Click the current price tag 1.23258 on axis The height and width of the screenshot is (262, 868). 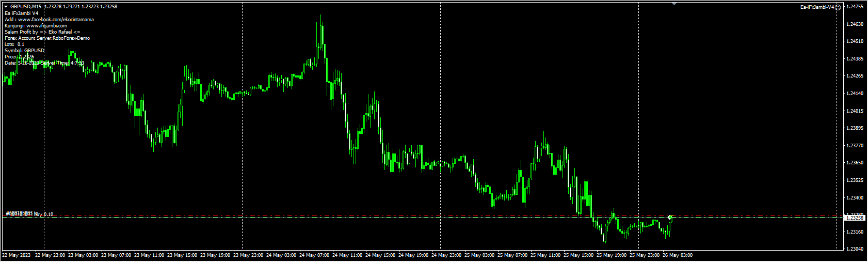point(855,218)
